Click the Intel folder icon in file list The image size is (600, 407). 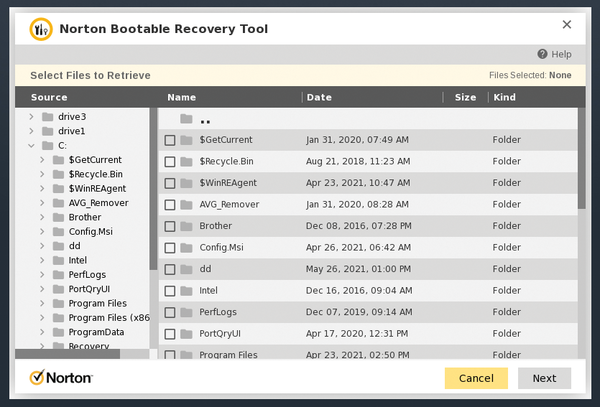coord(186,291)
